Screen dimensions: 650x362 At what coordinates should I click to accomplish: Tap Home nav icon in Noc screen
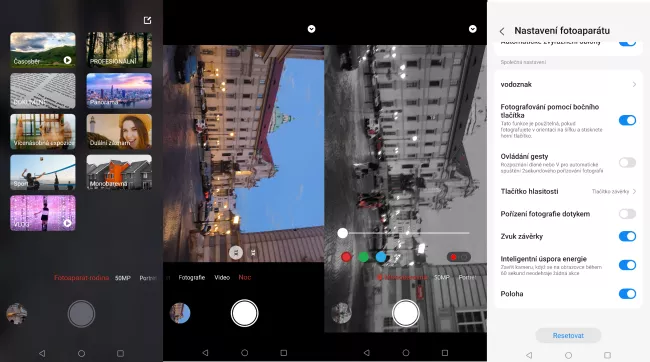point(245,353)
